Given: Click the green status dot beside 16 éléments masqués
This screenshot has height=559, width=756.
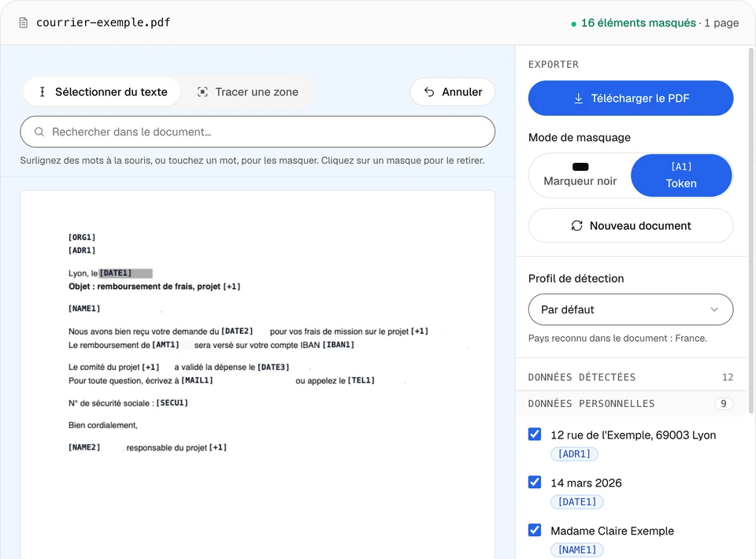Looking at the screenshot, I should pos(573,24).
